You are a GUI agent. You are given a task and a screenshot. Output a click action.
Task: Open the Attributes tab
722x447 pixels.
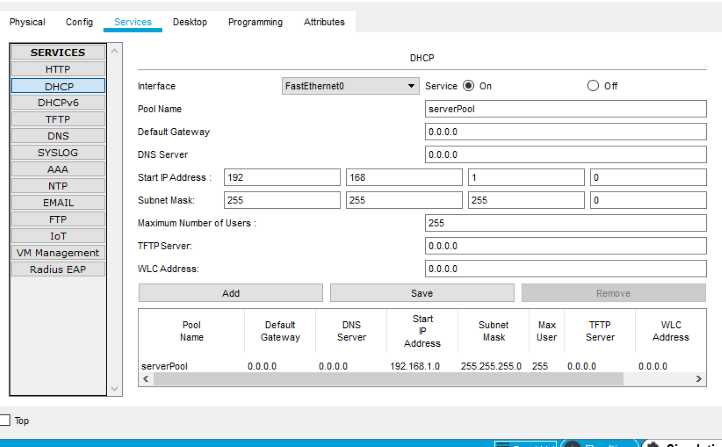(x=324, y=22)
